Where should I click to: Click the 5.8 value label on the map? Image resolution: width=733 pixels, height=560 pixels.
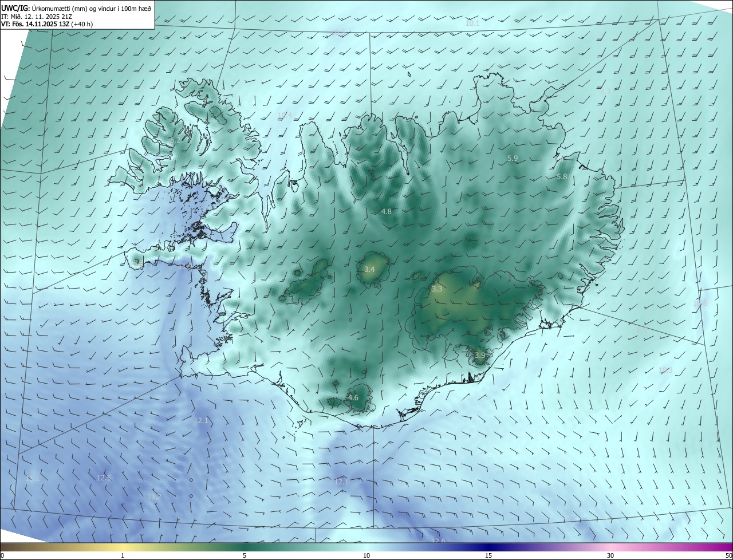562,177
